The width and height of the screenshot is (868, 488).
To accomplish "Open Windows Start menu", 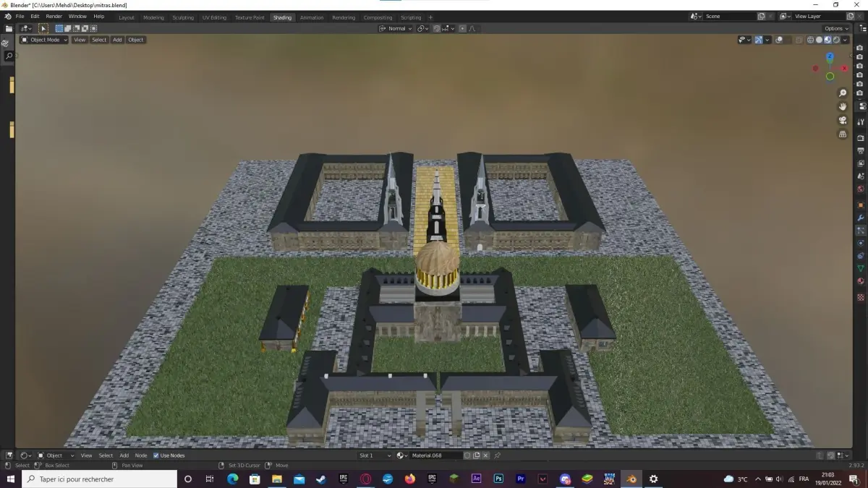I will pos(11,479).
